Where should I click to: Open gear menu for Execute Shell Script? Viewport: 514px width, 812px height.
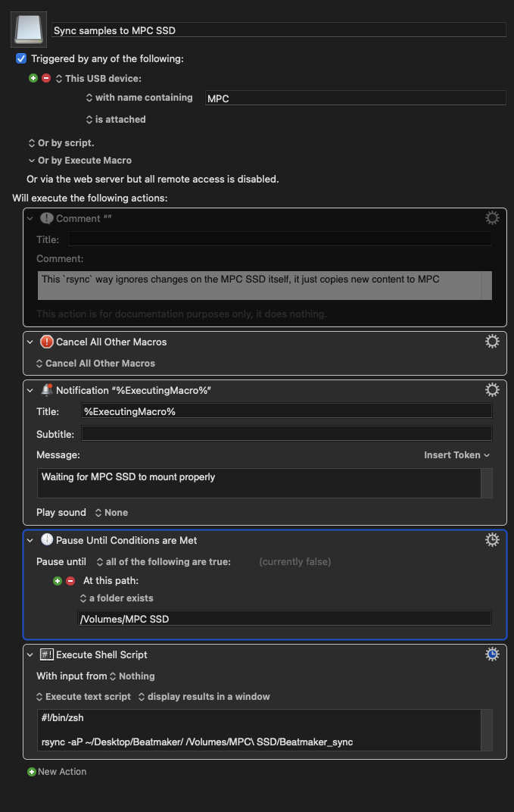coord(492,654)
